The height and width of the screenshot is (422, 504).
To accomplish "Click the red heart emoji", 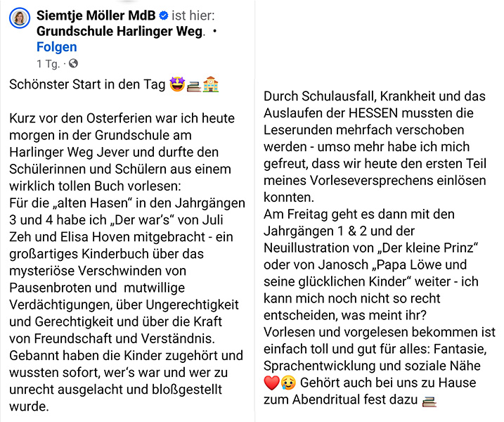I will pyautogui.click(x=272, y=383).
